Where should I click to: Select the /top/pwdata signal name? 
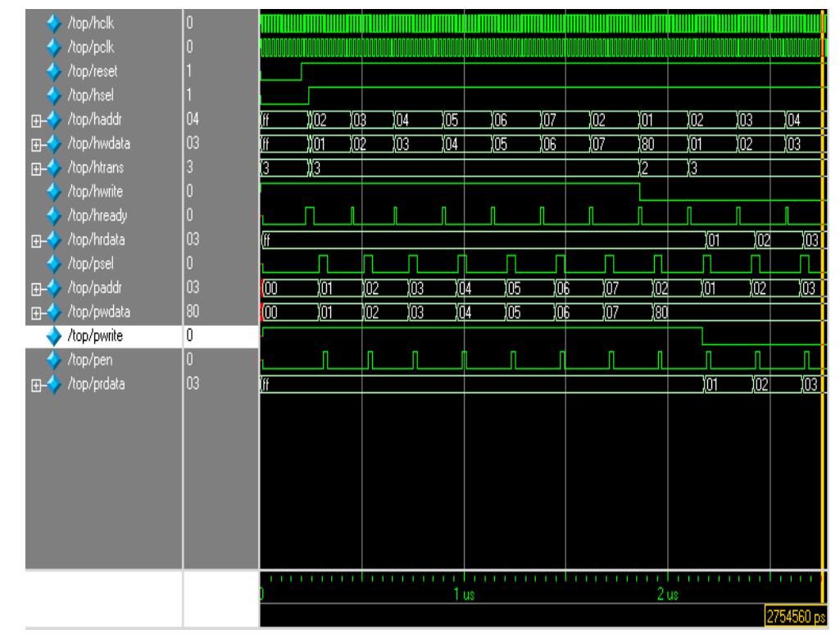(x=98, y=312)
